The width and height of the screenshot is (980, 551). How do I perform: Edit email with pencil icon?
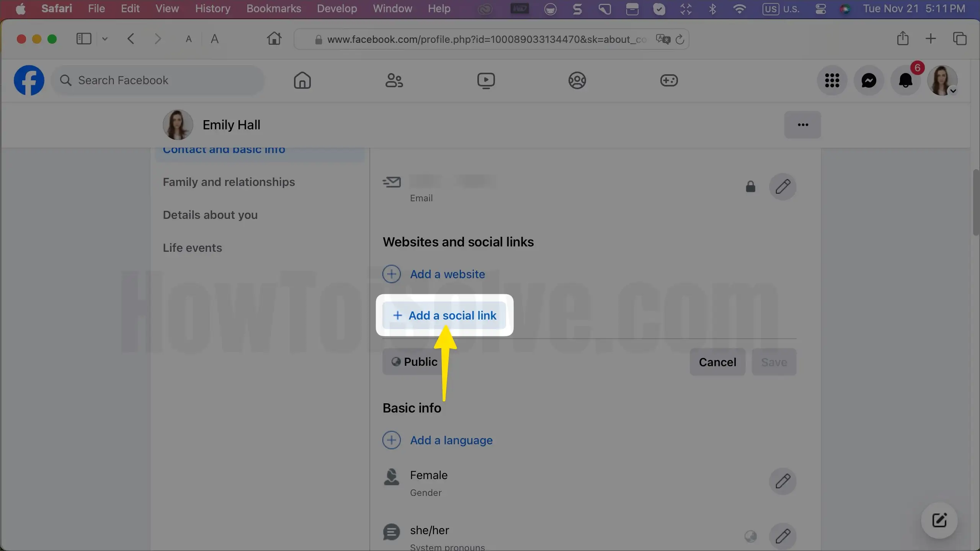coord(782,187)
